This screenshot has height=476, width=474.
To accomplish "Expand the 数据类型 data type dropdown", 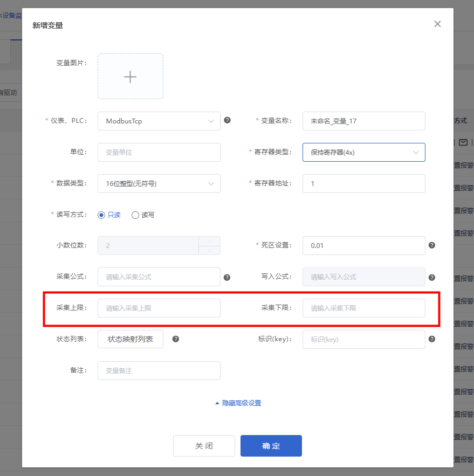I will pyautogui.click(x=159, y=183).
